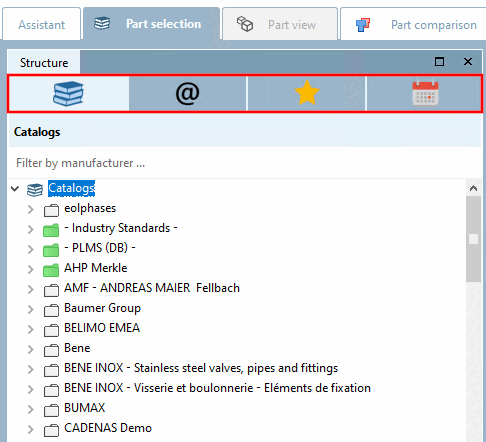
Task: Select the eolphases catalog
Action: [x=90, y=208]
